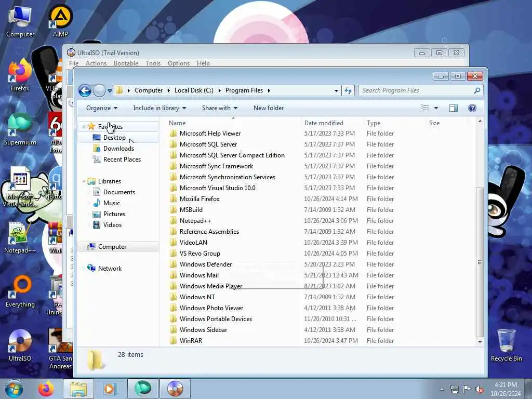This screenshot has height=399, width=532.
Task: Open the Everything desktop shortcut
Action: pos(20,292)
